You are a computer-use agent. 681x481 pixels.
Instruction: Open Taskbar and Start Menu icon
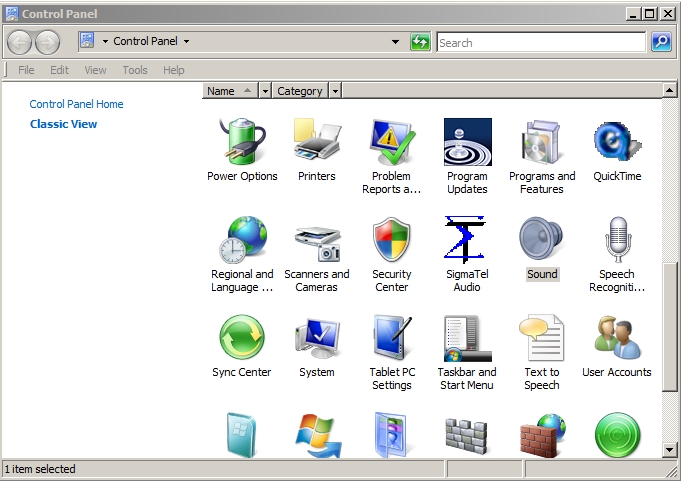click(x=467, y=337)
